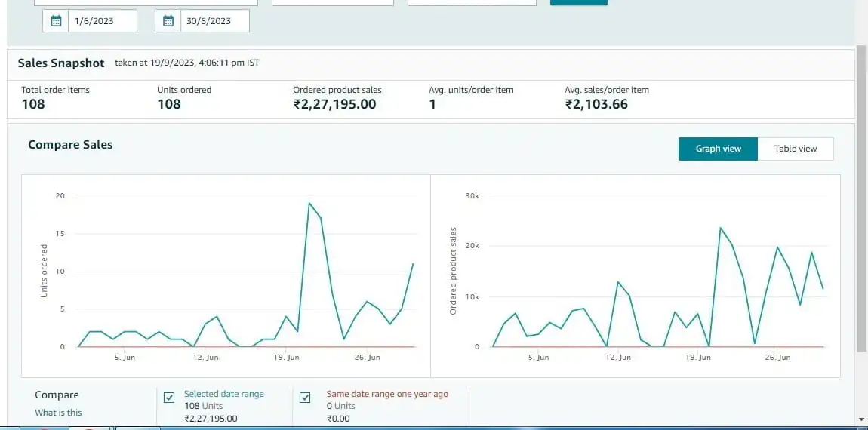This screenshot has width=868, height=430.
Task: Click the '12. Jun' label on Units ordered chart
Action: [x=205, y=358]
